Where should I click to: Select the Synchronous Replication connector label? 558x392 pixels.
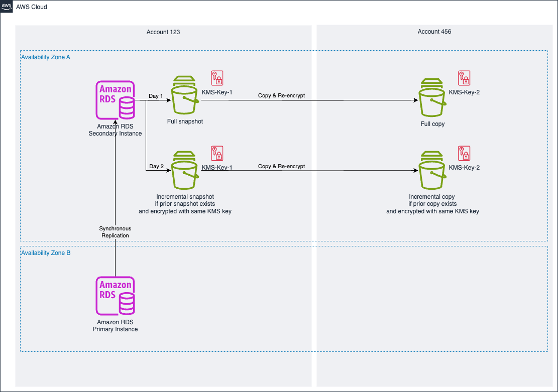click(115, 232)
